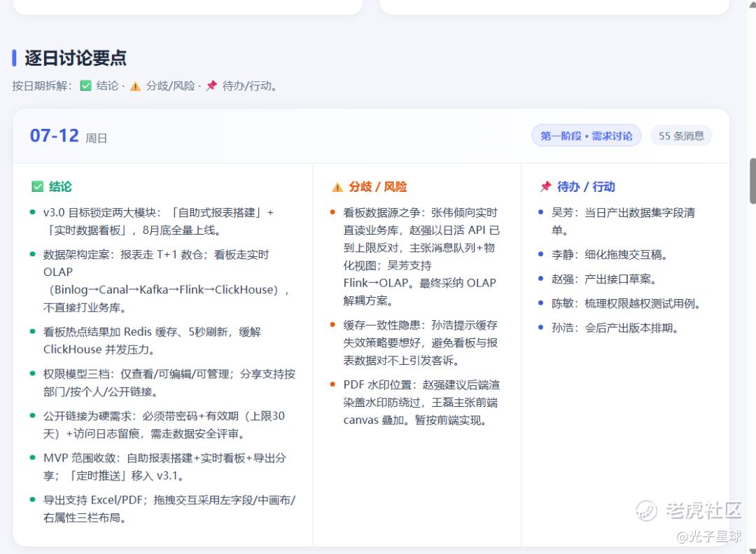Click the 07-12 date heading
This screenshot has width=756, height=554.
(55, 136)
